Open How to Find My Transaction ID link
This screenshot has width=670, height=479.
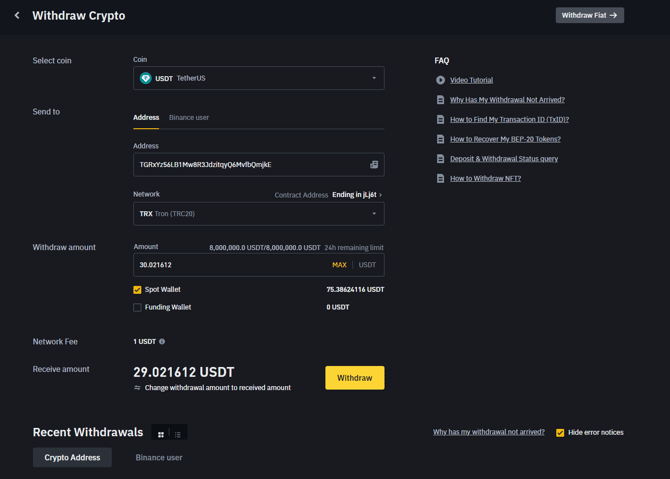pyautogui.click(x=509, y=119)
